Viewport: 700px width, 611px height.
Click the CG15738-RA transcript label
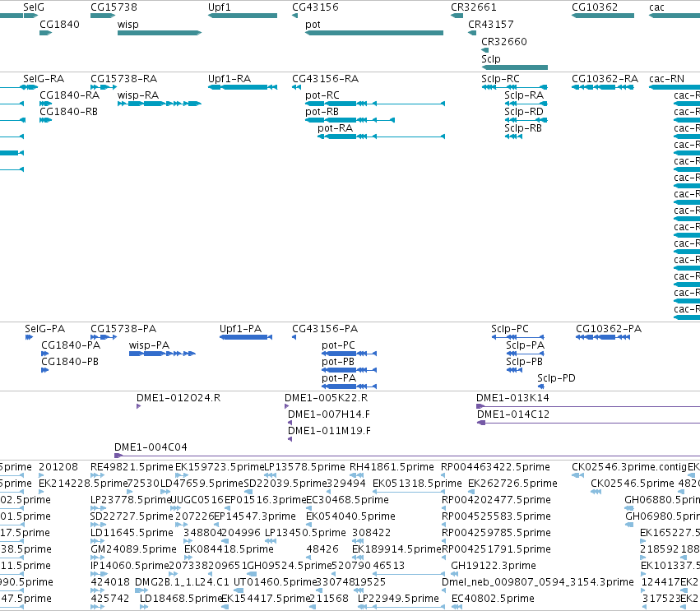[123, 79]
